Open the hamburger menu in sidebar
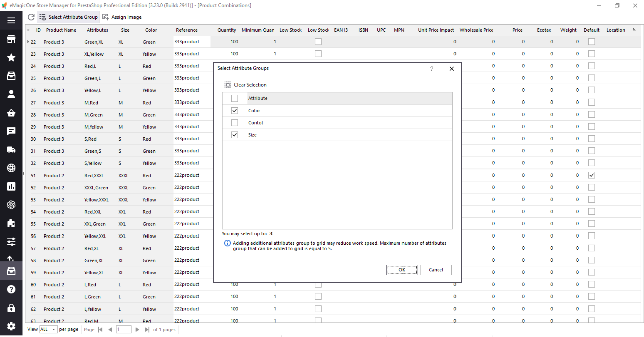 [x=11, y=20]
